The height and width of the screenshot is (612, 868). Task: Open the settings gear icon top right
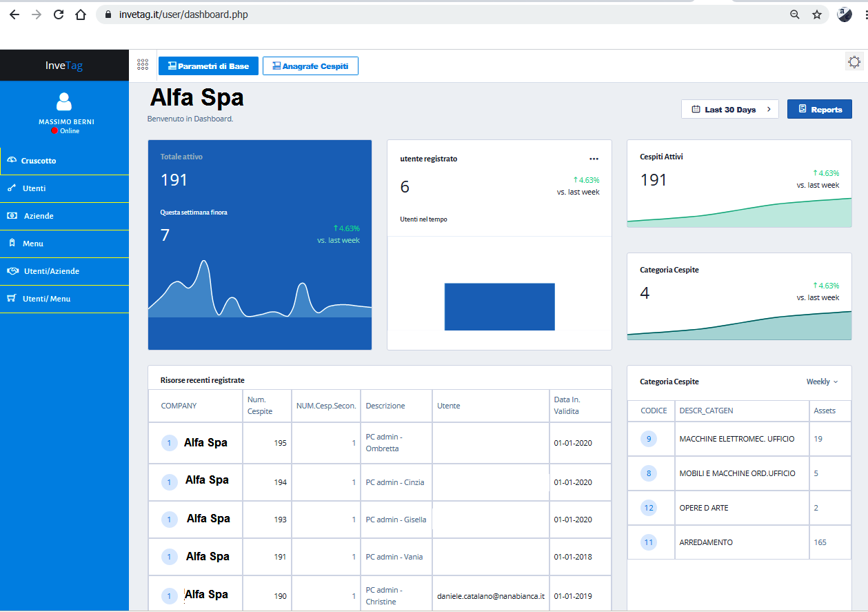(854, 62)
